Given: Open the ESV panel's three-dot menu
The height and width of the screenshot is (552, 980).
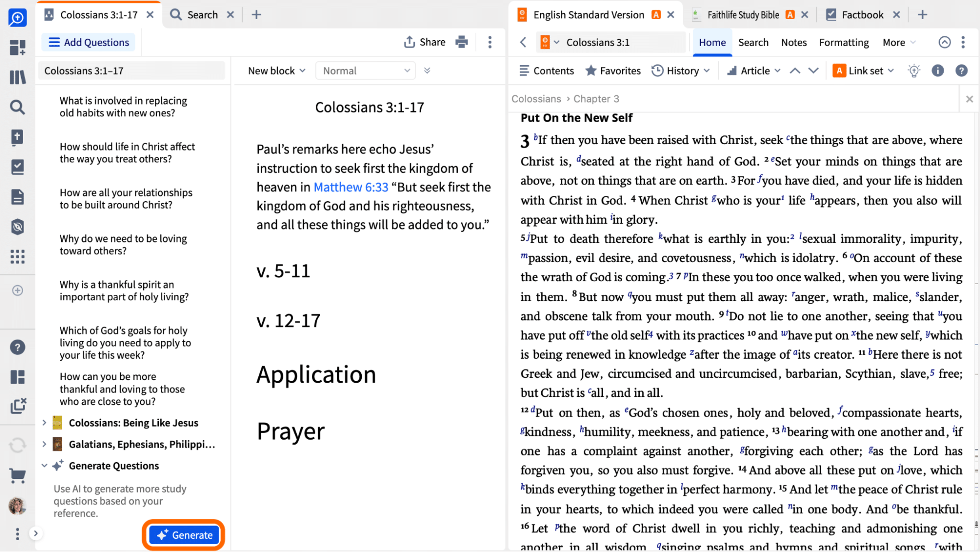Looking at the screenshot, I should point(963,42).
